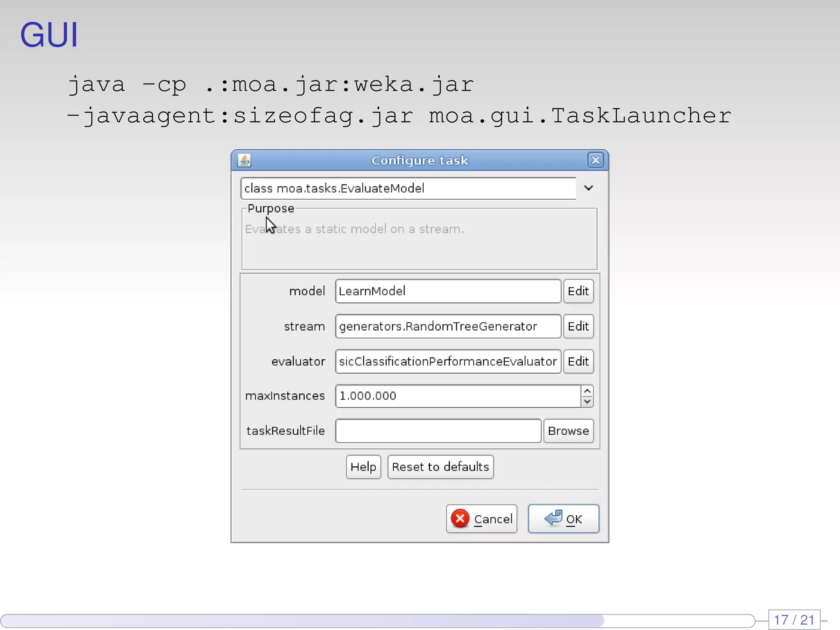Click the model field containing LearnModel

[x=448, y=291]
